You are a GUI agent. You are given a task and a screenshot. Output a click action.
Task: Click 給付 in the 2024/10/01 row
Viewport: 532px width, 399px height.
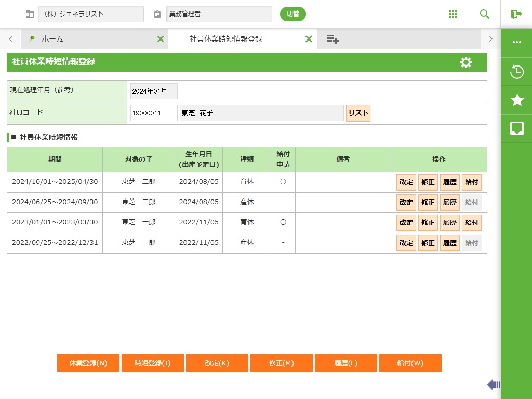(471, 182)
